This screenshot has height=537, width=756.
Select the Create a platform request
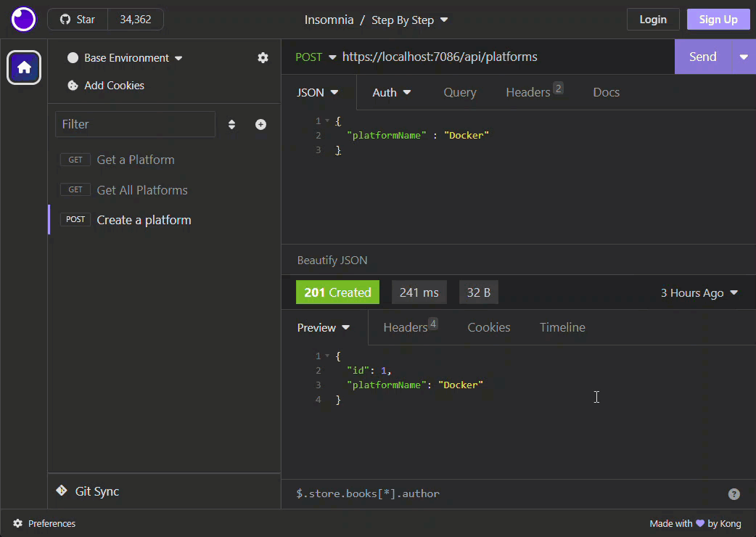[x=165, y=220]
